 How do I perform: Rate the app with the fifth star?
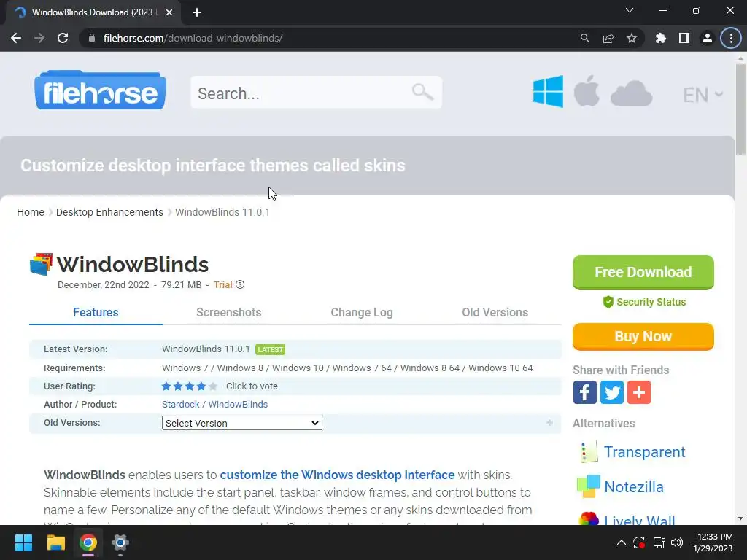pos(213,386)
